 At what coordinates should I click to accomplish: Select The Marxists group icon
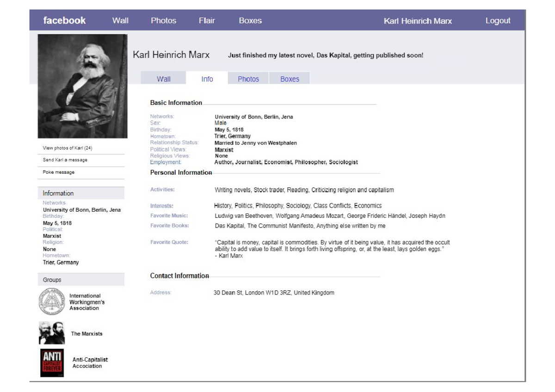[x=52, y=333]
